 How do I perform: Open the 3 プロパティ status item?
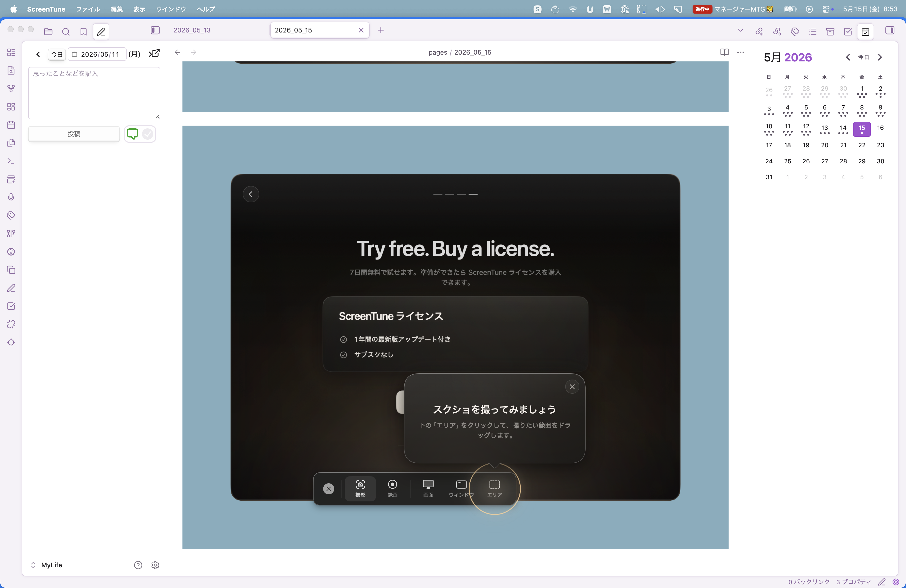pyautogui.click(x=853, y=582)
